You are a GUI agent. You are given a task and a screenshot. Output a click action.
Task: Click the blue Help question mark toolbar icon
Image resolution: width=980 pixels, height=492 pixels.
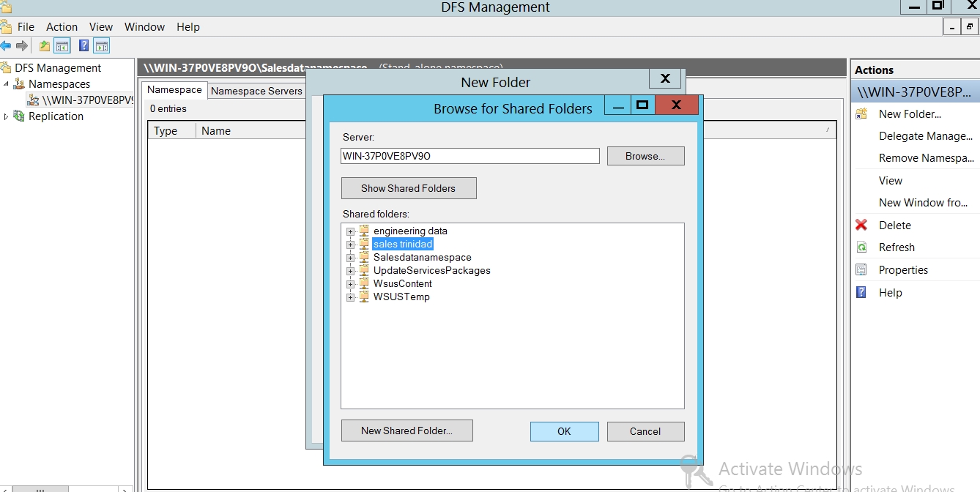(83, 46)
